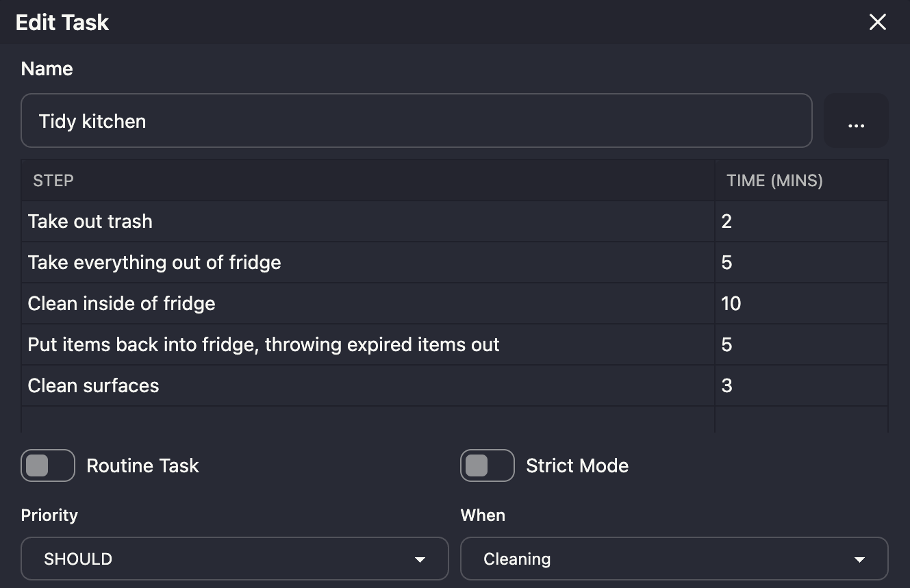Click the Priority dropdown arrow
Image resolution: width=910 pixels, height=588 pixels.
(420, 559)
